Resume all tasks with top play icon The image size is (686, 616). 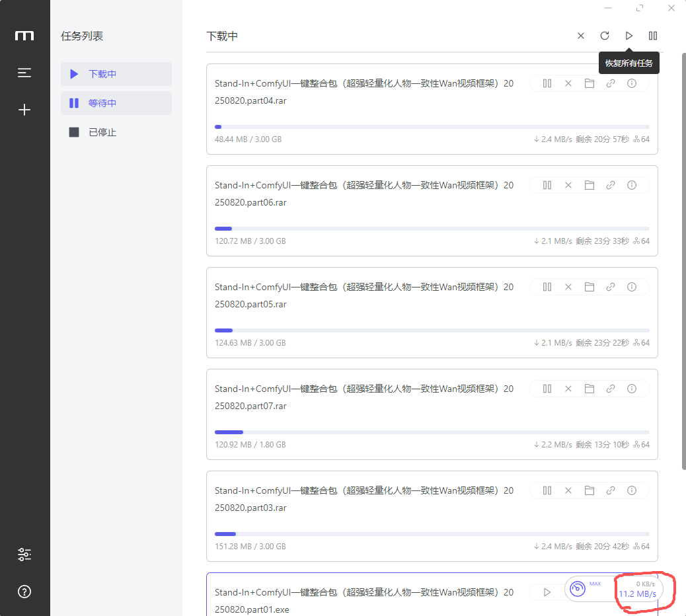tap(629, 36)
